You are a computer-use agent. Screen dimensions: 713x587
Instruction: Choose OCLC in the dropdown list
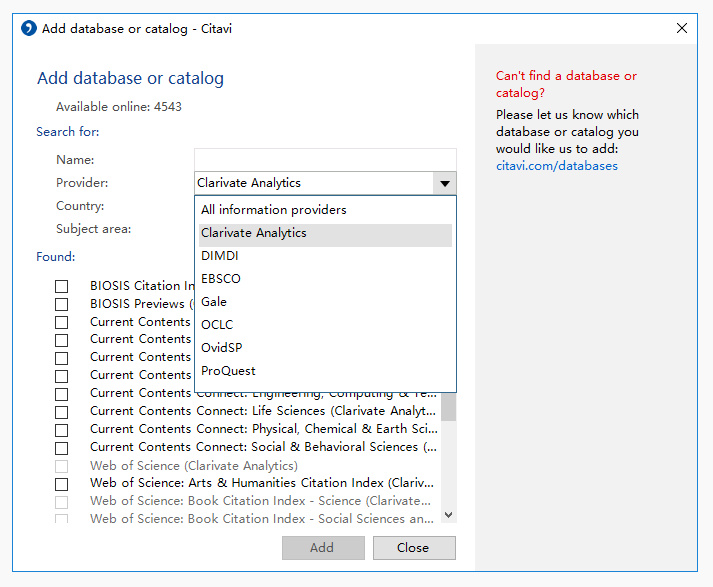coord(217,325)
